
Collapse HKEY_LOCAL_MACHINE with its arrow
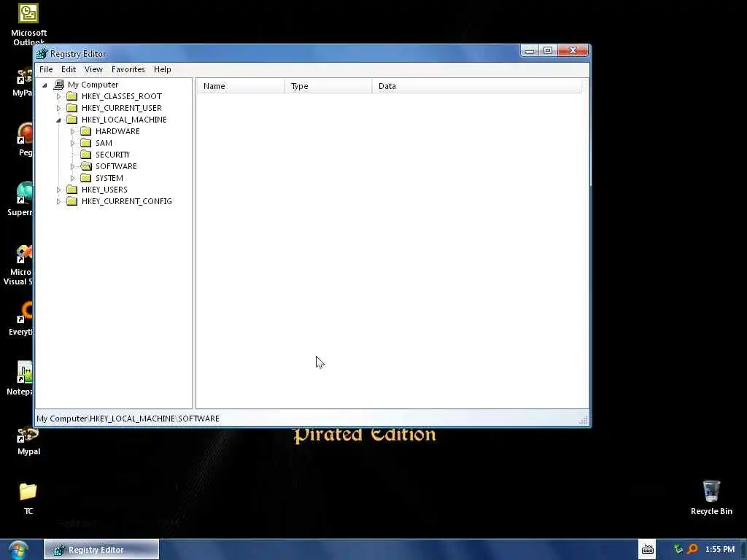click(58, 120)
